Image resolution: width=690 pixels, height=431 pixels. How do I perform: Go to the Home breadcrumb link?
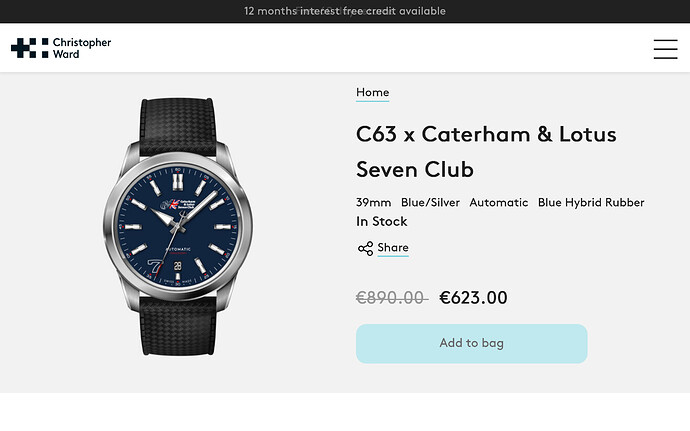click(373, 92)
